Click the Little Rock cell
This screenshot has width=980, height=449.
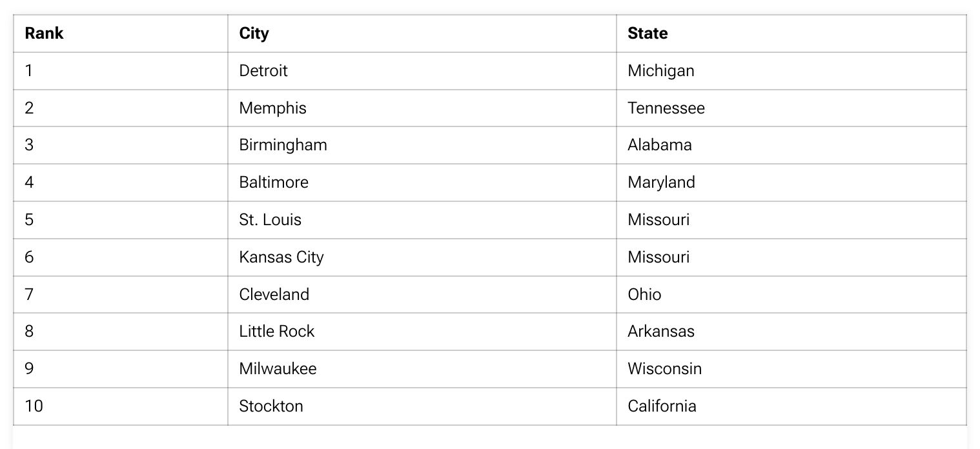pyautogui.click(x=276, y=331)
